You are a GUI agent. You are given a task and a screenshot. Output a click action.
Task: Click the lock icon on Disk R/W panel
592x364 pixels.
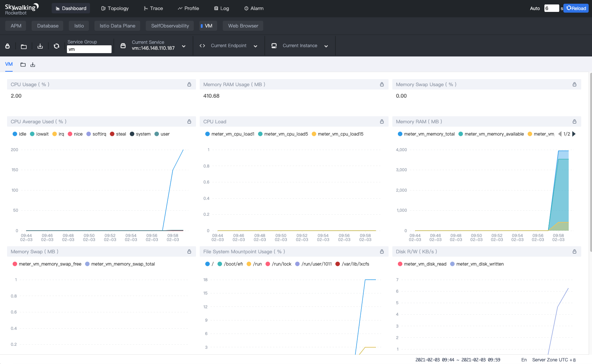click(575, 252)
